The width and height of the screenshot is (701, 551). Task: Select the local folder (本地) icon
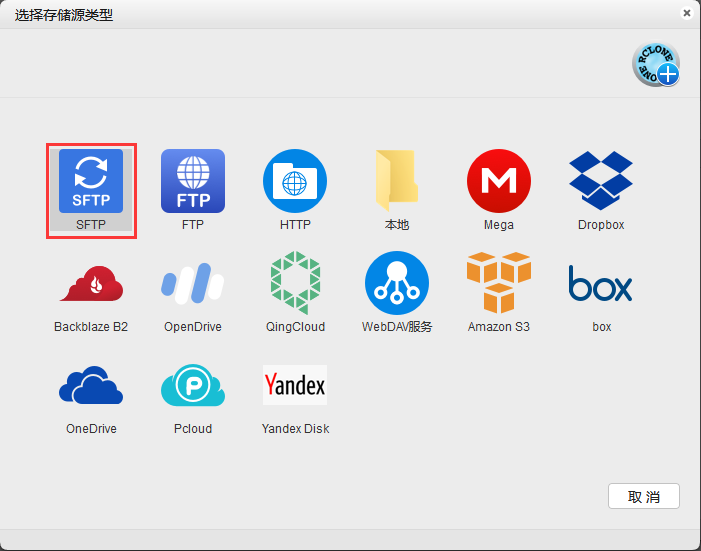click(x=397, y=181)
